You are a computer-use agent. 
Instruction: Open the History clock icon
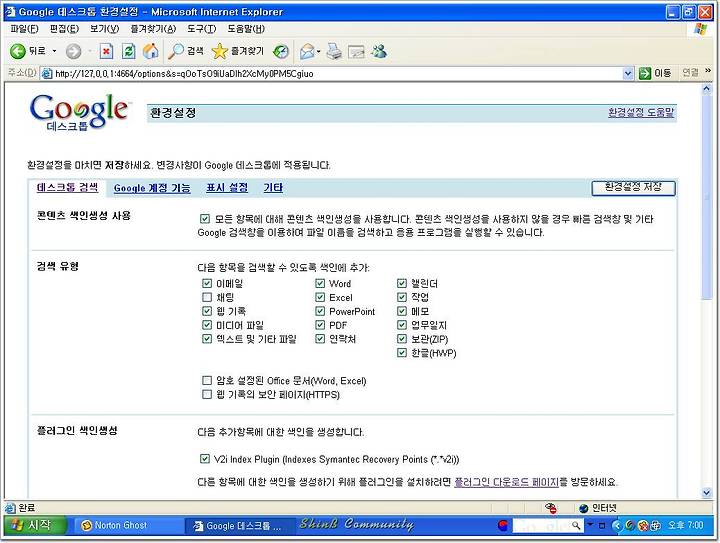[281, 51]
